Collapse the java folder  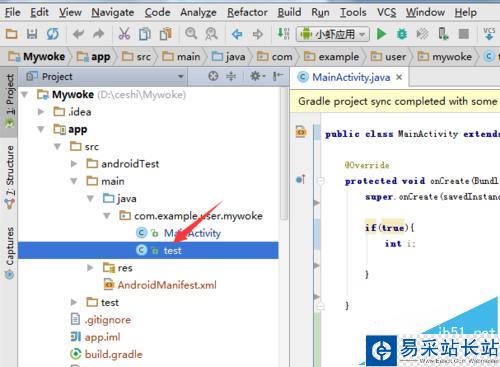coord(90,199)
